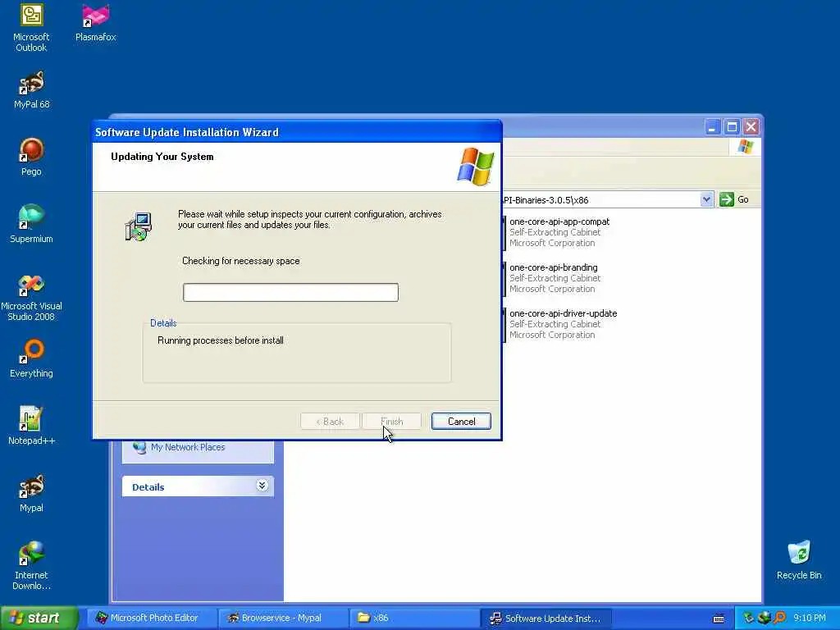
Task: Select Microsoft Visual Studio 2008 desktop icon
Action: 31,297
